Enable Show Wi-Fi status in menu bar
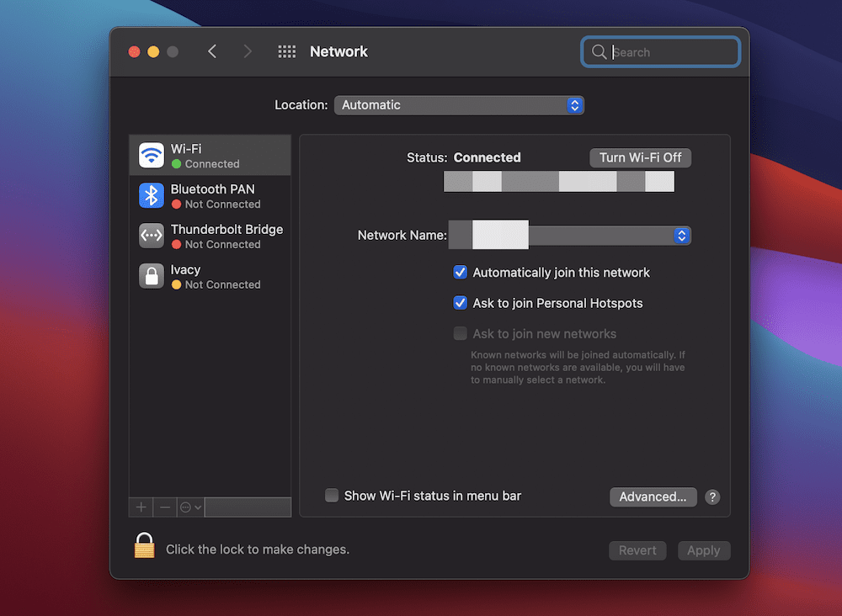 333,496
